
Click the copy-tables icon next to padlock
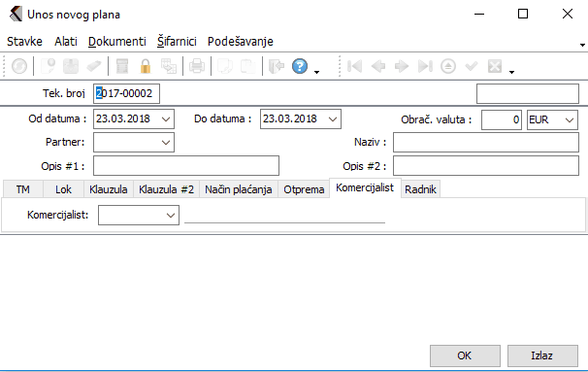point(169,66)
